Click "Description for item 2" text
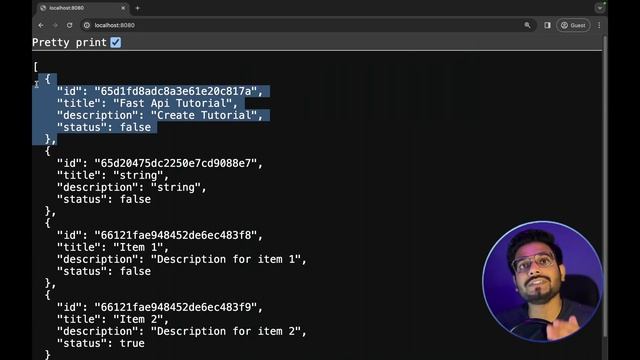The image size is (640, 360). (x=226, y=331)
